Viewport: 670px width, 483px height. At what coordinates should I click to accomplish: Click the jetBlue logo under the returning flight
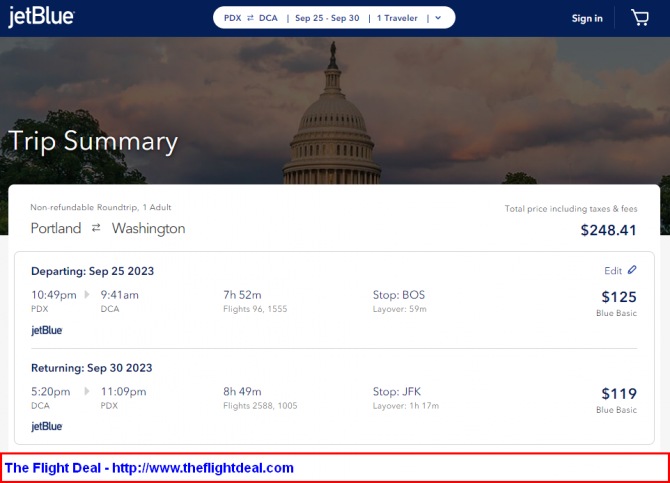(47, 426)
